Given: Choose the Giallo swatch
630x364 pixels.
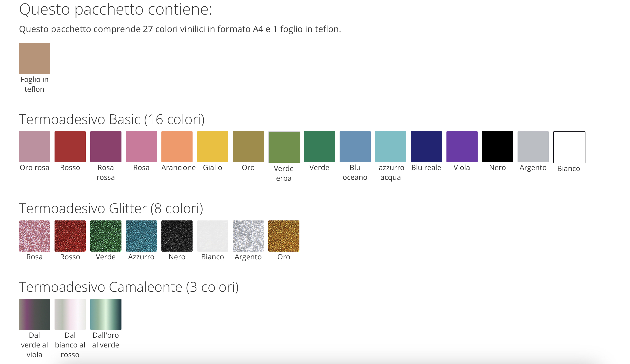Looking at the screenshot, I should tap(213, 147).
